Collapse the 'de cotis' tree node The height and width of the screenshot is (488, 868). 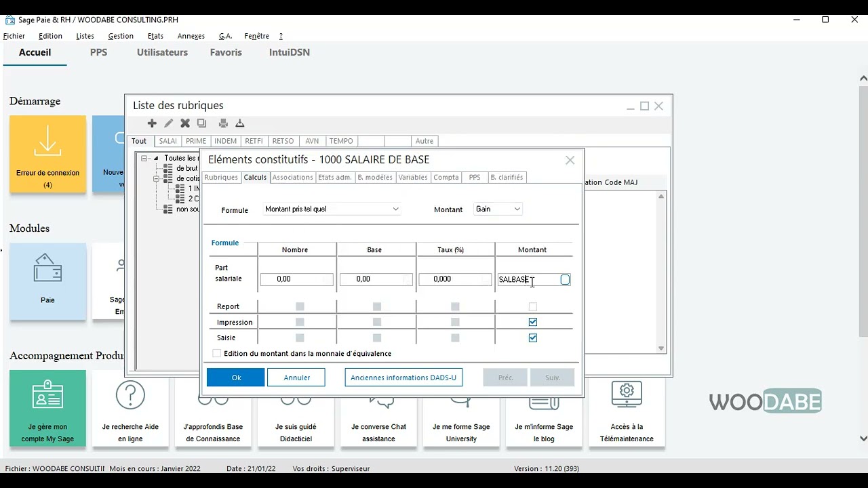click(x=156, y=178)
